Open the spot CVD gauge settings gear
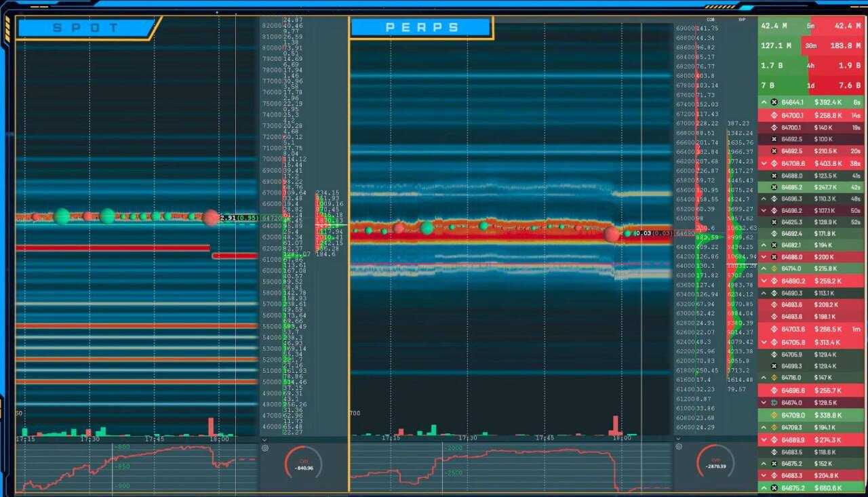Screen dimensions: 868x497 (x=264, y=448)
